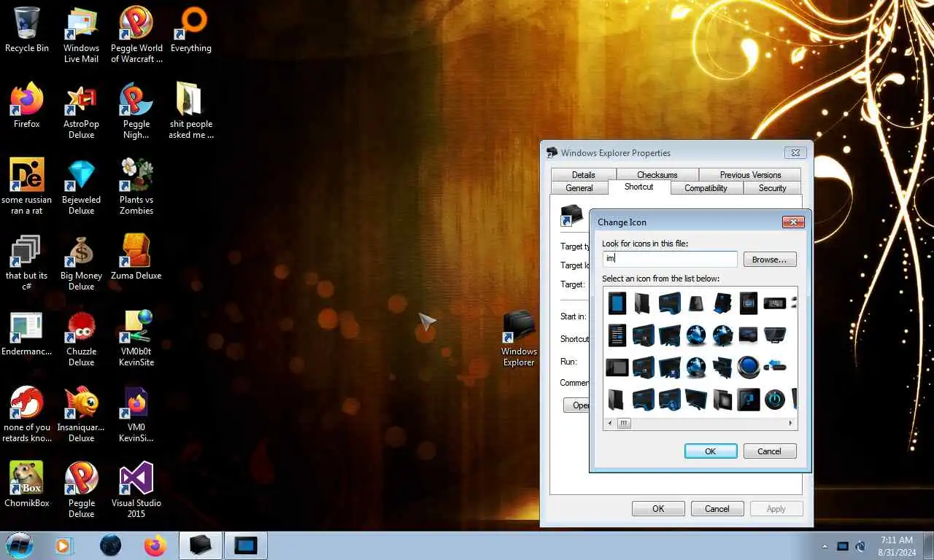Open the clock showing 7:11 AM

[897, 546]
